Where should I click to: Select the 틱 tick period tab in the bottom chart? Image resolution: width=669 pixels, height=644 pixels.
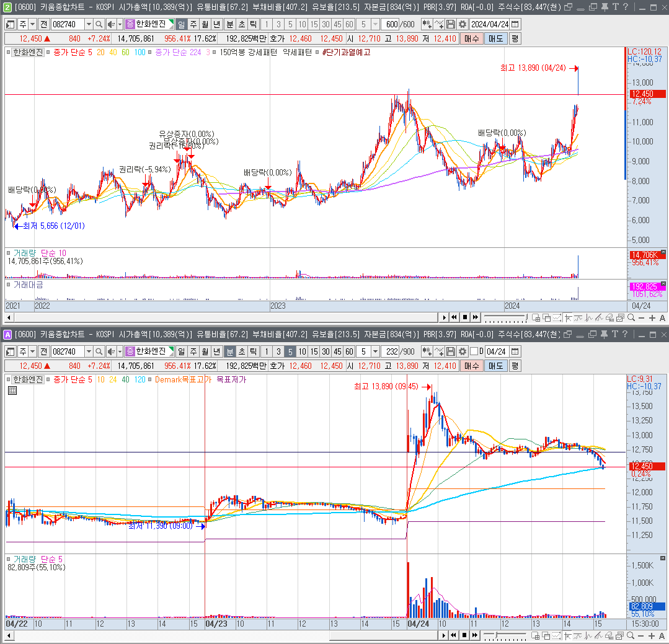[254, 351]
